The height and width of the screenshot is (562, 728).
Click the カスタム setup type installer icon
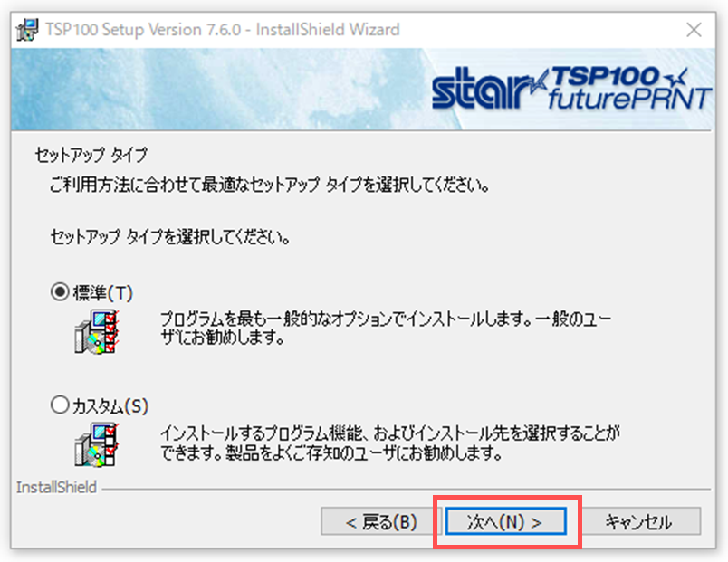[x=97, y=444]
